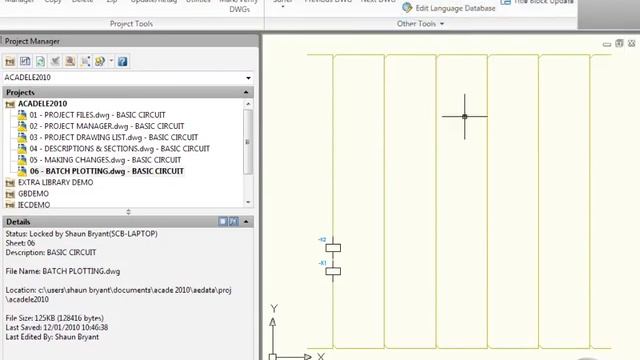Minimize the drawing window
This screenshot has width=640, height=360.
607,44
